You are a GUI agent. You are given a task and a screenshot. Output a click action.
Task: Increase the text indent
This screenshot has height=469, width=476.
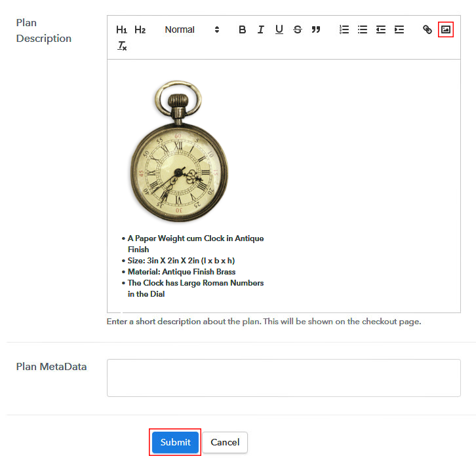(399, 29)
